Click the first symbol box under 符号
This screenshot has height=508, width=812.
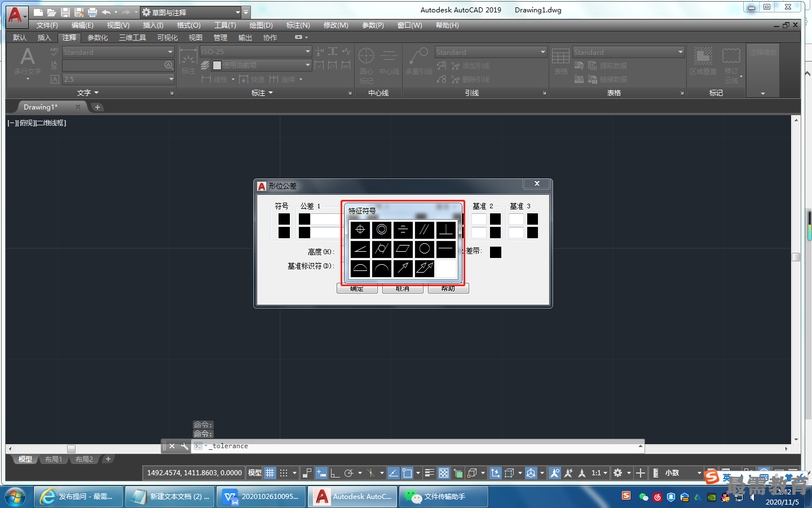tap(284, 219)
